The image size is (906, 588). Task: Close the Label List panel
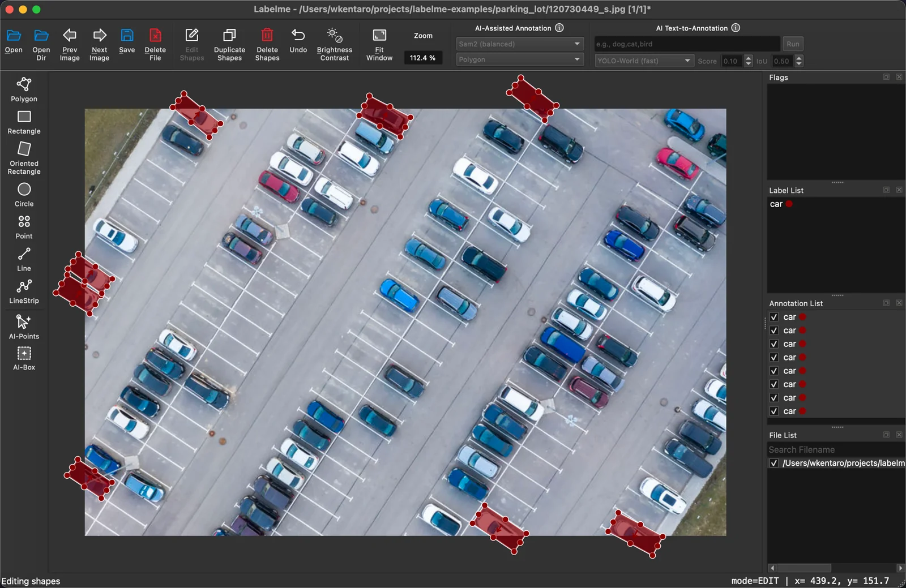899,190
